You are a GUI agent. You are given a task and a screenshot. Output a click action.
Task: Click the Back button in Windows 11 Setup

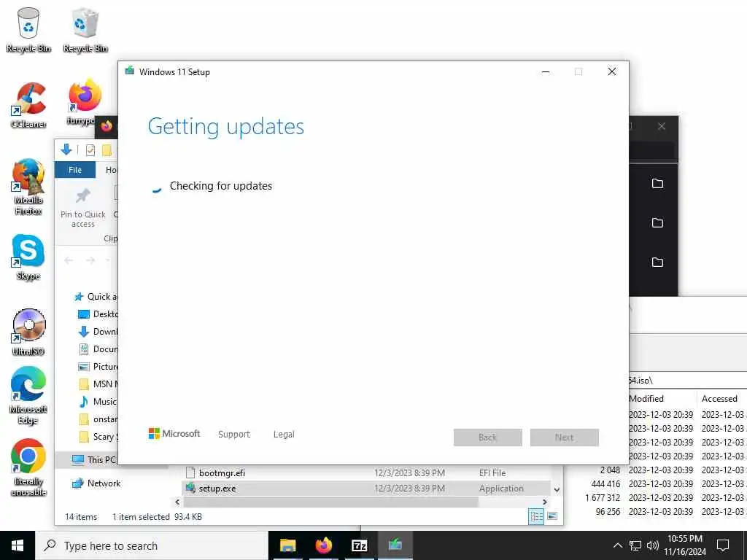coord(488,437)
